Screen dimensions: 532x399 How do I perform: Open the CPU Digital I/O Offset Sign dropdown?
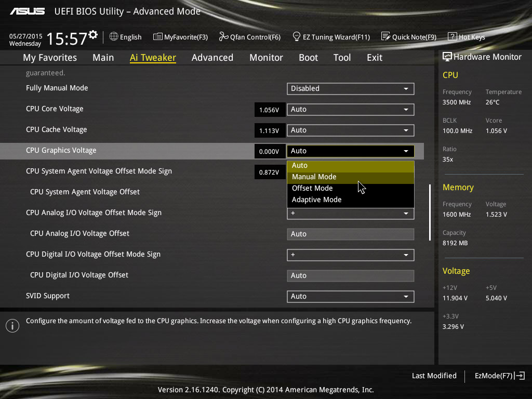pos(350,255)
